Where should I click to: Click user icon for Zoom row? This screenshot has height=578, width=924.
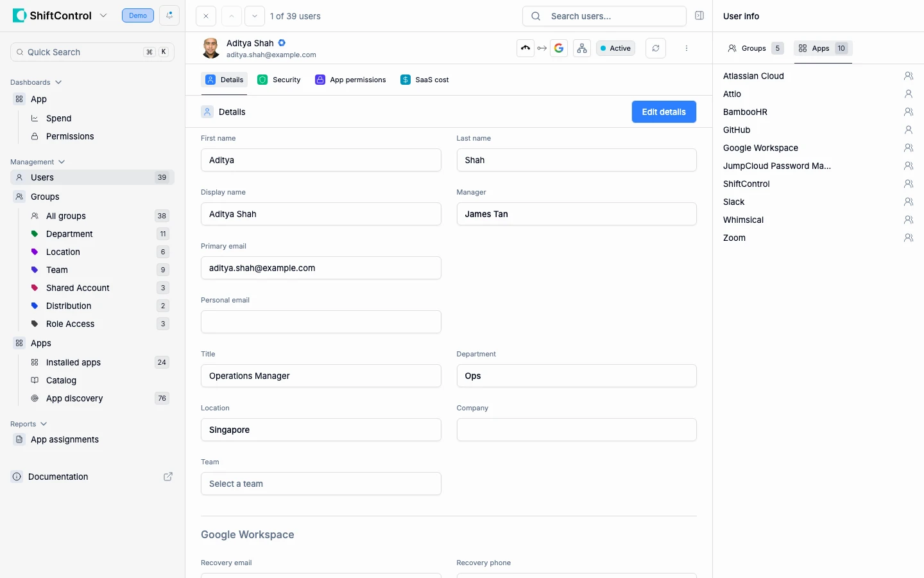(x=909, y=238)
